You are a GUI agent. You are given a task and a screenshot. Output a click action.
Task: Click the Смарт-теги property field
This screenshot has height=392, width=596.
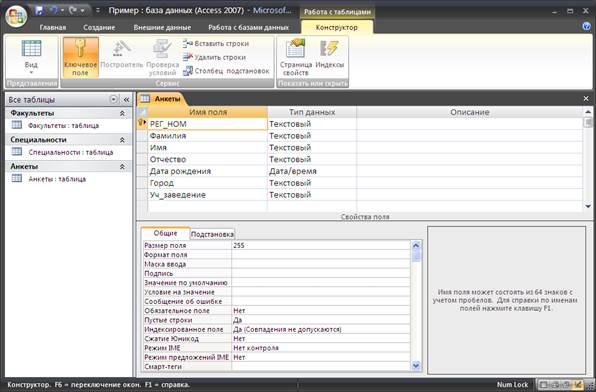321,367
